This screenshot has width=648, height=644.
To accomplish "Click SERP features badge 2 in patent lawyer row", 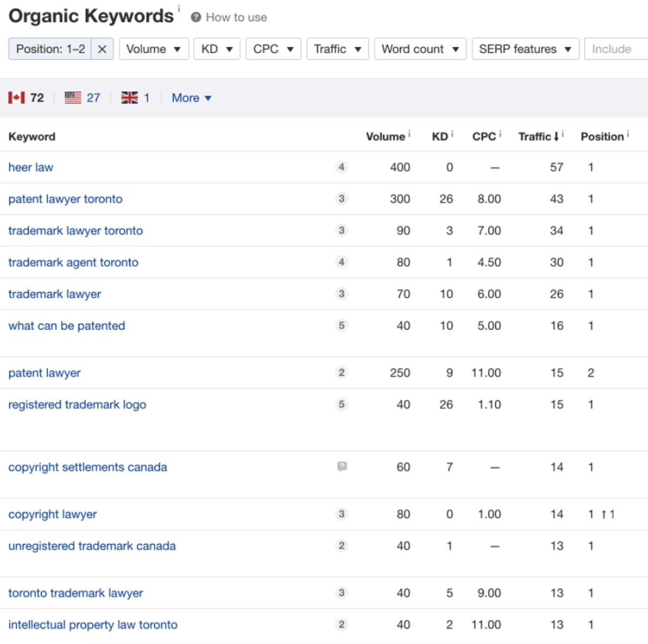I will click(341, 373).
